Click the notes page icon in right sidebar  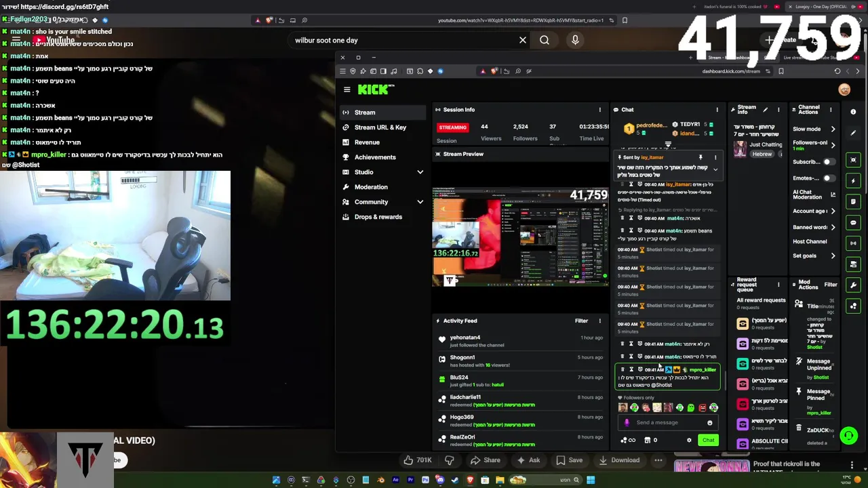click(x=853, y=201)
